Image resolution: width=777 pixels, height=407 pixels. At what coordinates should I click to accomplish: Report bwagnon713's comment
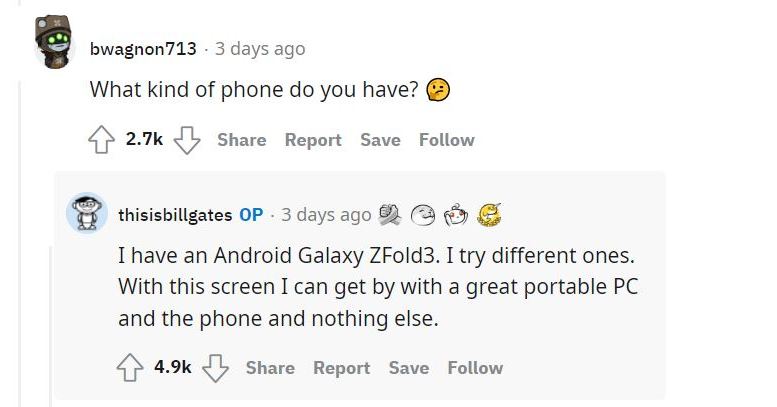point(313,140)
